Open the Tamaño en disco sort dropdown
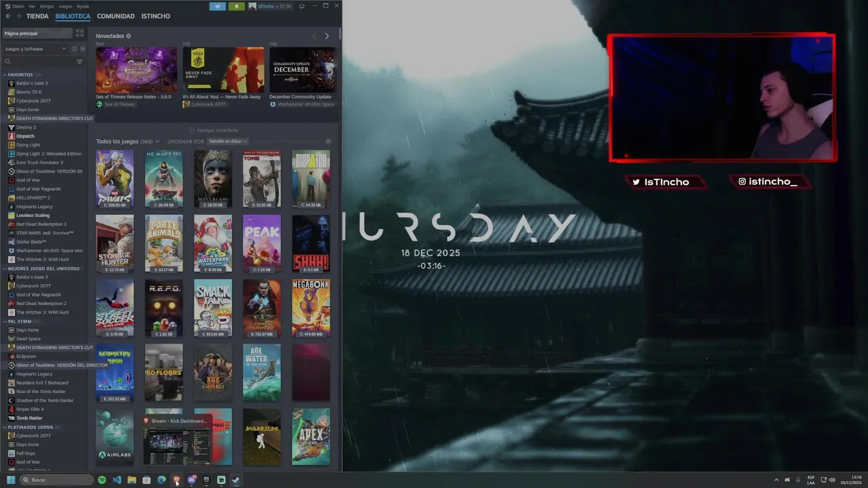 [x=227, y=142]
